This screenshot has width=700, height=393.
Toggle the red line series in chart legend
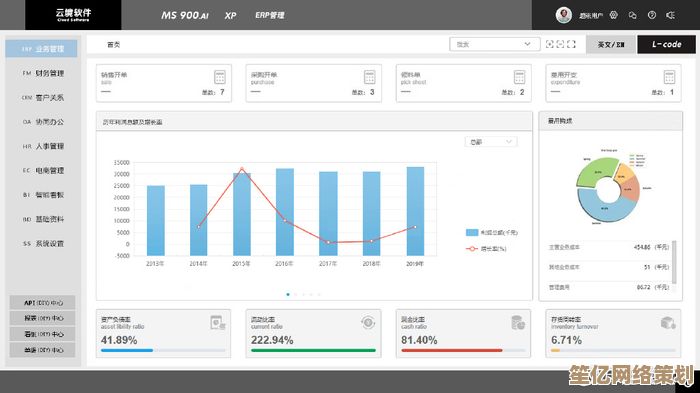point(486,249)
